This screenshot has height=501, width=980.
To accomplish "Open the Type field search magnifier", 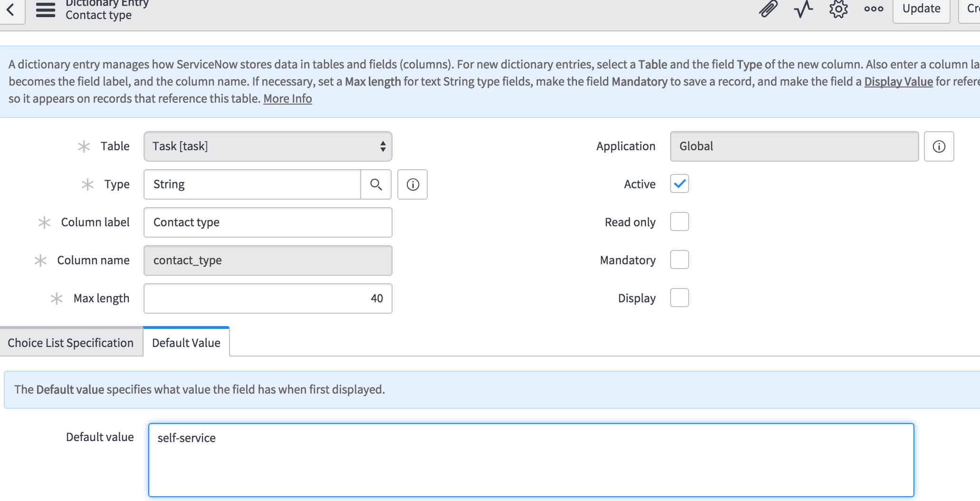I will pos(375,184).
